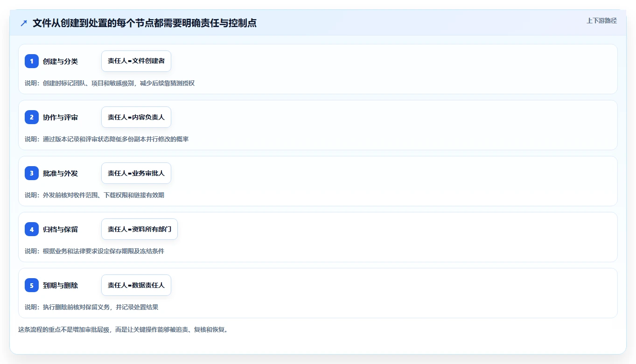Click step number 3 badge
The height and width of the screenshot is (364, 636).
pyautogui.click(x=32, y=173)
